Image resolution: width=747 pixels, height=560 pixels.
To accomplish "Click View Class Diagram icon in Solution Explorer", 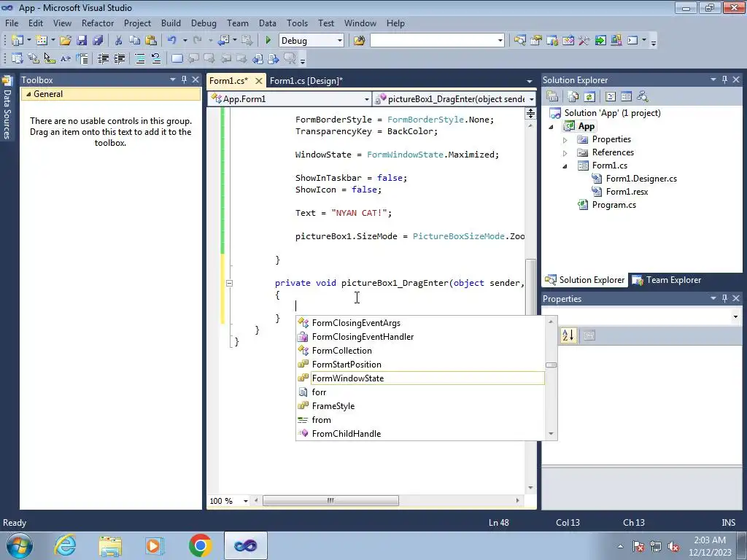I will coord(643,97).
